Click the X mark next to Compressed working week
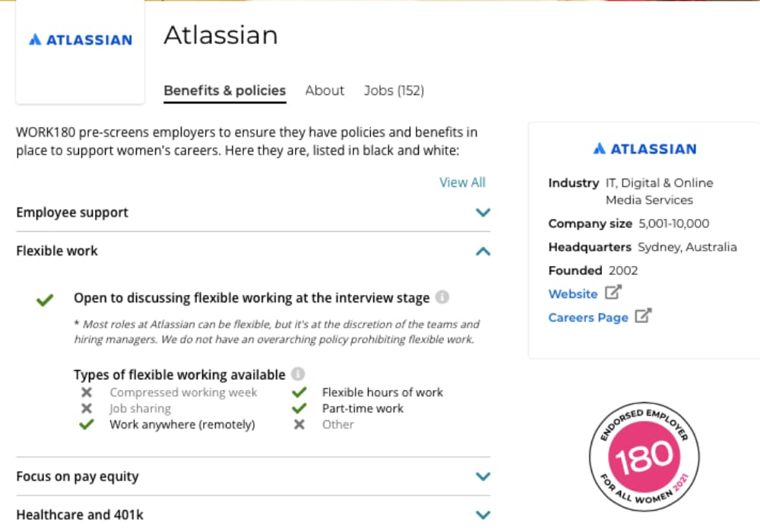 coord(87,392)
